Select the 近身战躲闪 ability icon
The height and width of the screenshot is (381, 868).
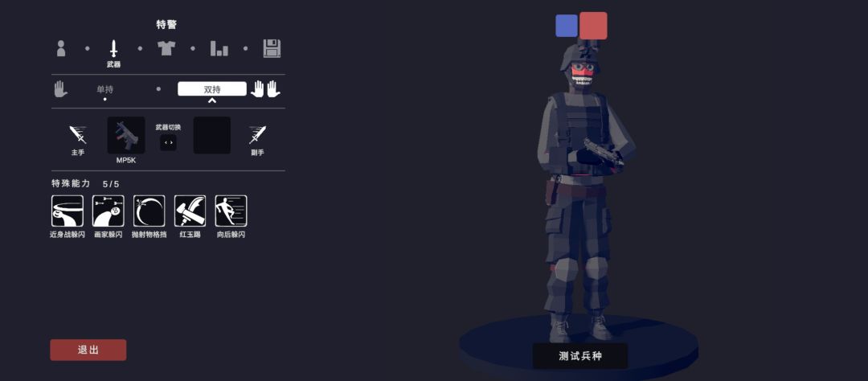68,211
